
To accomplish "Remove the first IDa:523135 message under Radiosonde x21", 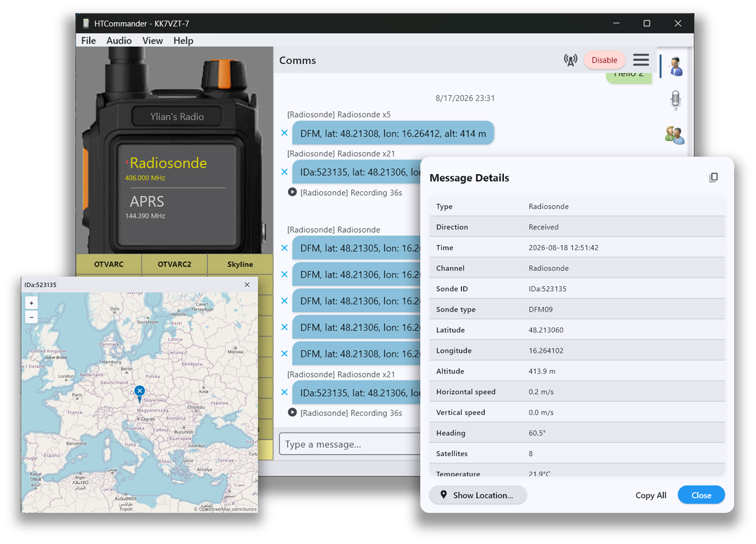I will [x=284, y=171].
